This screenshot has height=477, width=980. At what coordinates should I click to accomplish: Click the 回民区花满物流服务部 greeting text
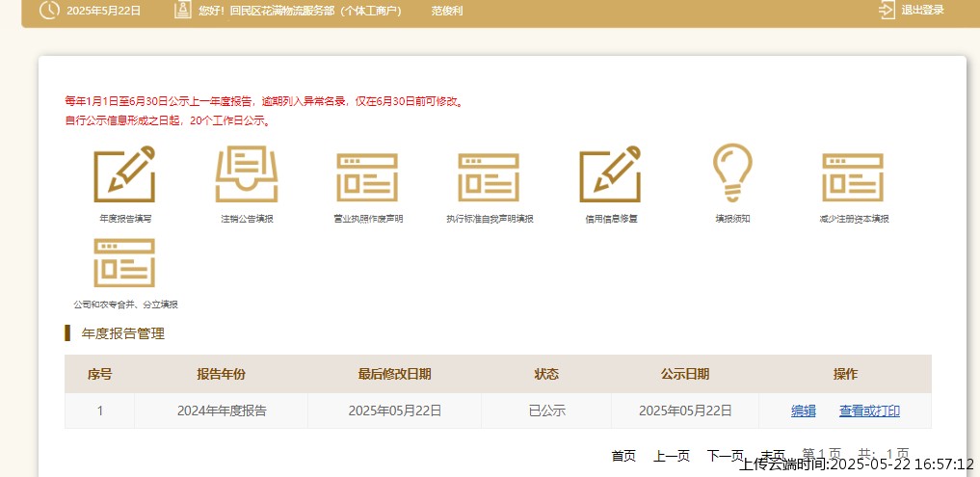pyautogui.click(x=300, y=11)
